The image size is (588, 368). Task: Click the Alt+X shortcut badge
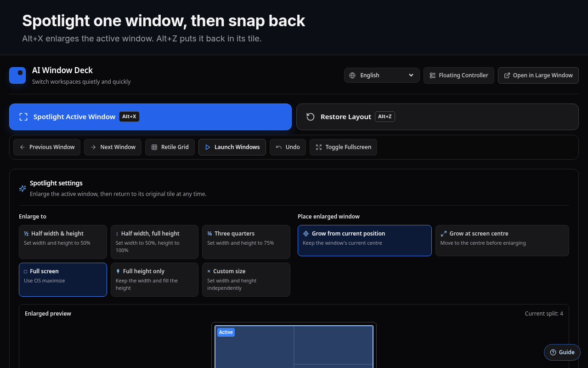pos(129,117)
